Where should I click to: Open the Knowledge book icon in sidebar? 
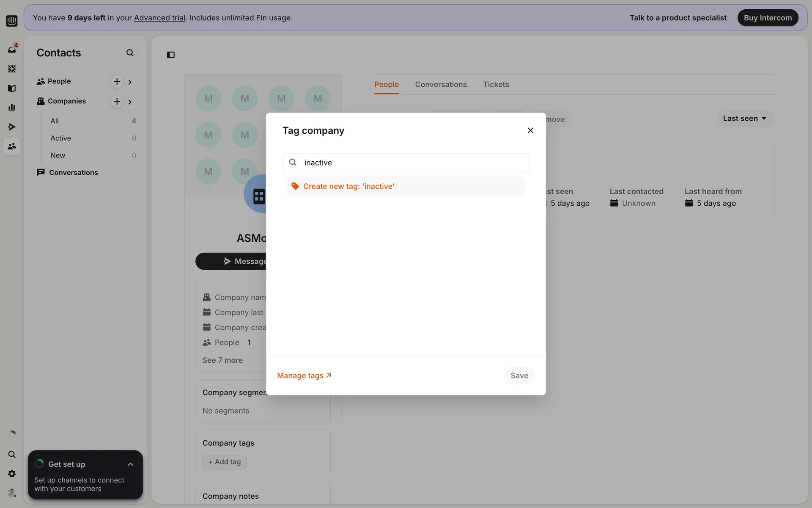coord(12,88)
